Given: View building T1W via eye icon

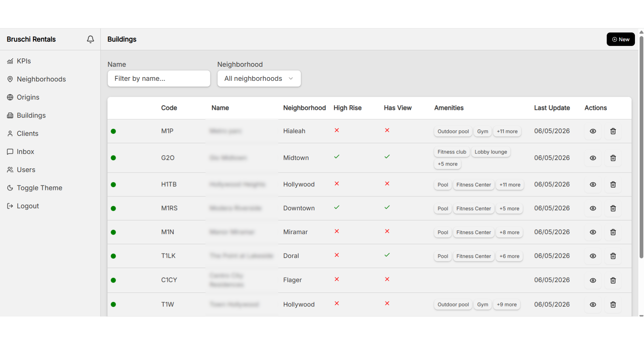Looking at the screenshot, I should pos(593,304).
